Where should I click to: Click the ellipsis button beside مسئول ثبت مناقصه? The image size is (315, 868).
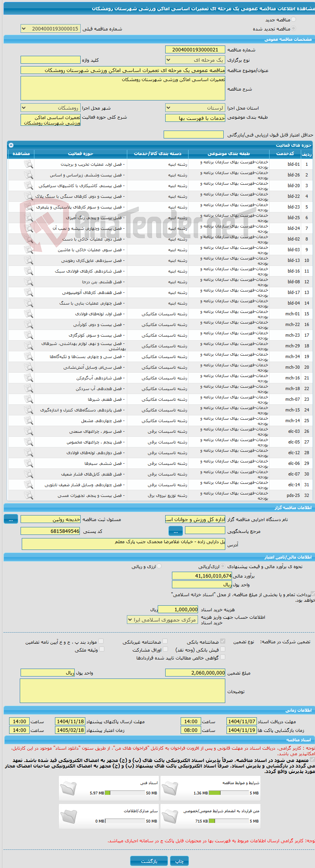coord(11,519)
